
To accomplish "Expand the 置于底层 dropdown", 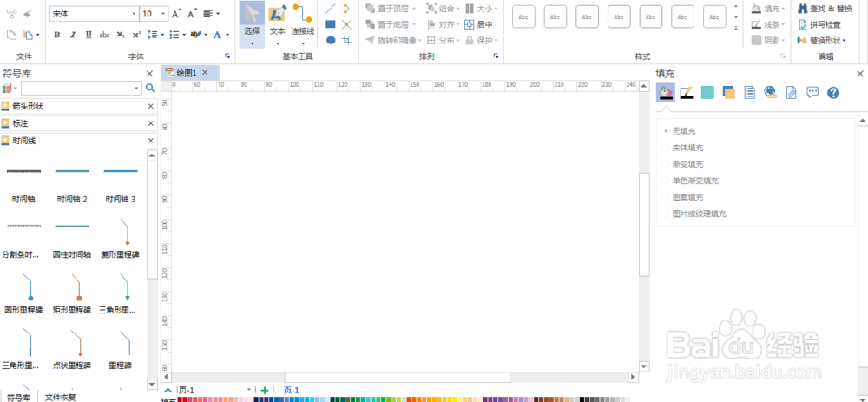I will [414, 24].
